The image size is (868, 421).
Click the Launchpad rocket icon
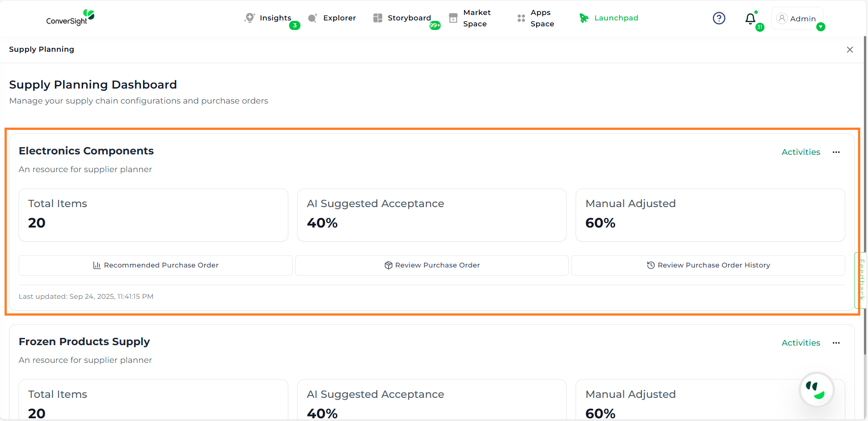tap(584, 18)
